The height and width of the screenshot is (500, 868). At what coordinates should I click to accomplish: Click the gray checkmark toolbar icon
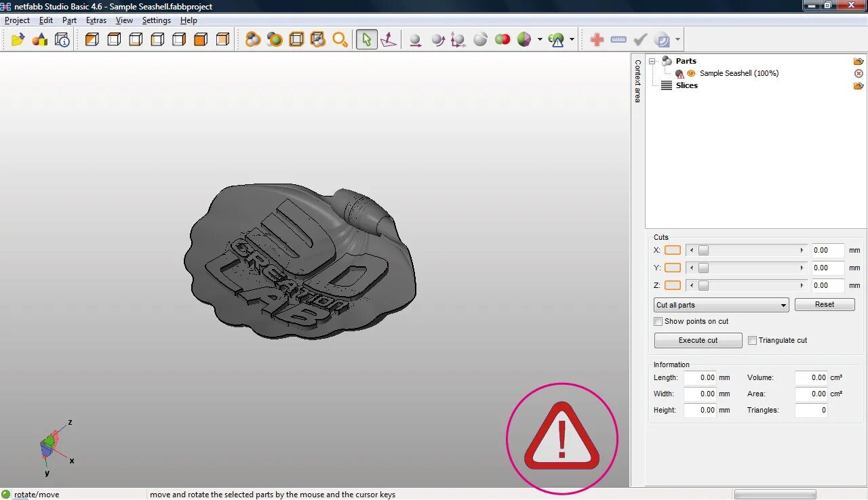click(640, 40)
